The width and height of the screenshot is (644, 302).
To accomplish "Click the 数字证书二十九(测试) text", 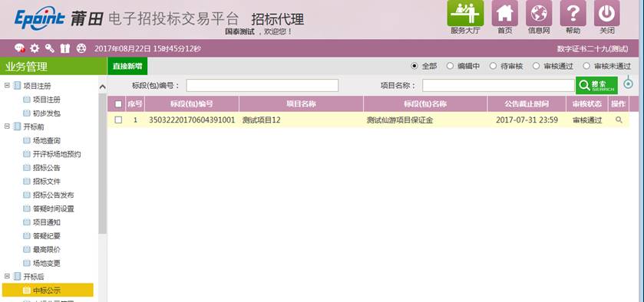I will coord(593,49).
